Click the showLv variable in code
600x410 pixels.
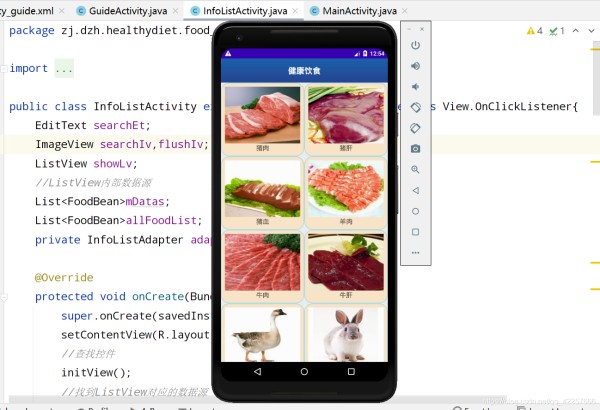(112, 163)
